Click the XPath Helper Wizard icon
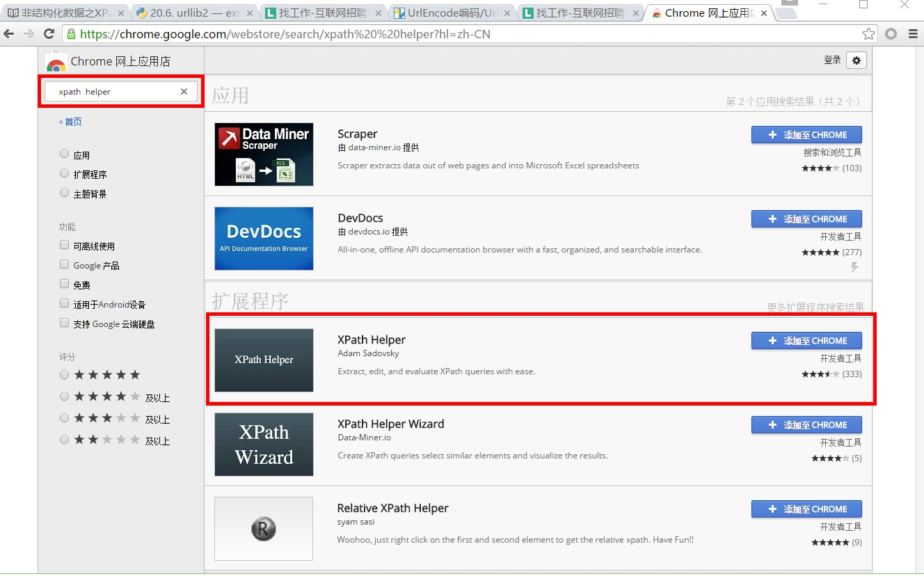Image resolution: width=924 pixels, height=576 pixels. click(264, 445)
